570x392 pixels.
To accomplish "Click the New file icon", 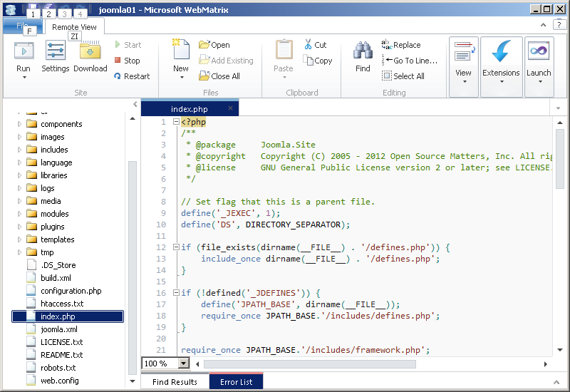I will coord(180,51).
